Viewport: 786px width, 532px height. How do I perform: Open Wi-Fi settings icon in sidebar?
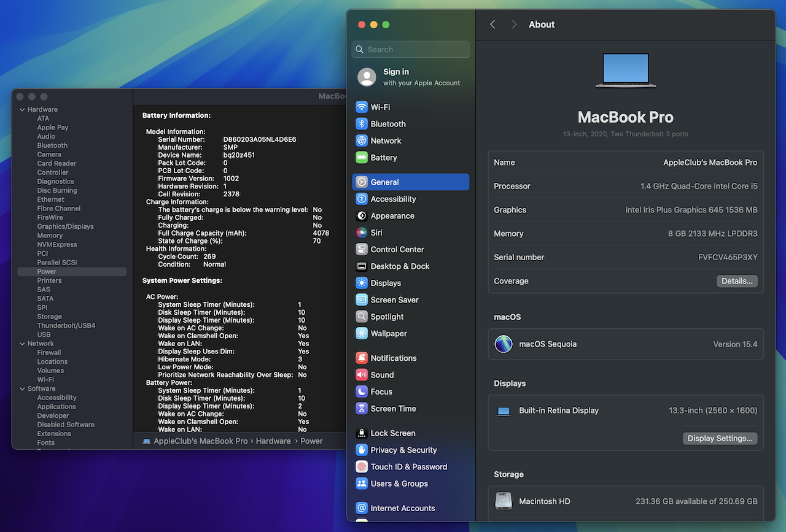click(x=362, y=107)
